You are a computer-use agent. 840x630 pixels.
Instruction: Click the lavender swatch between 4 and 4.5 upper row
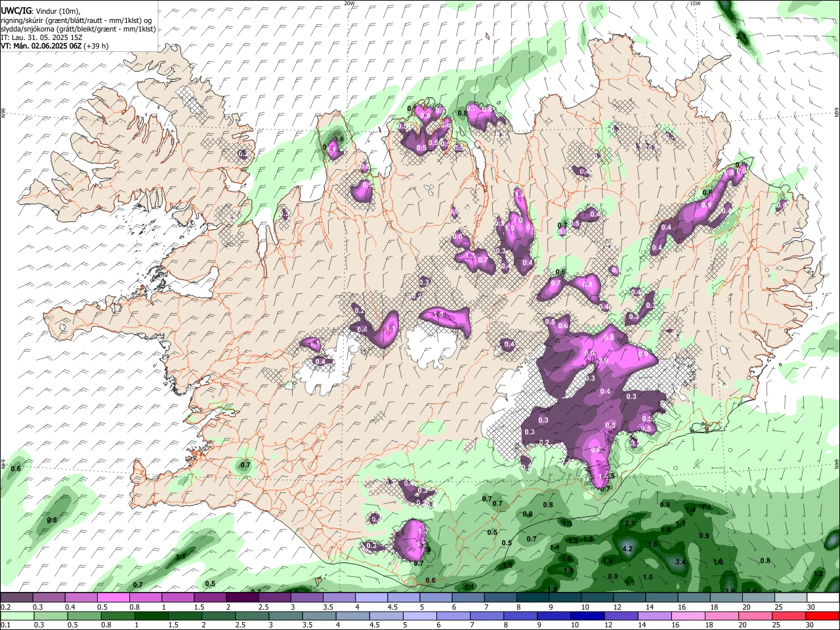[371, 598]
